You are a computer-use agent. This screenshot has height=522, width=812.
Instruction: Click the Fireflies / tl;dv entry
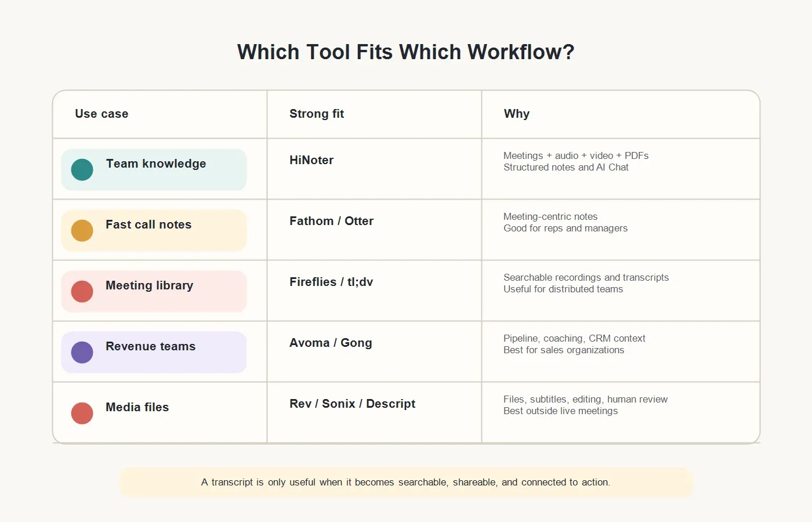pos(331,282)
